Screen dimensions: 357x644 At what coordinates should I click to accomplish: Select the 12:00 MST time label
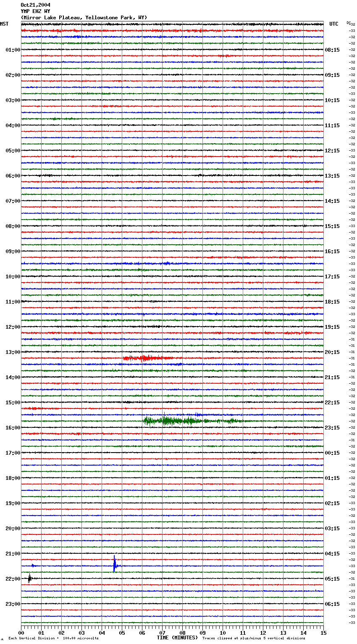[13, 327]
